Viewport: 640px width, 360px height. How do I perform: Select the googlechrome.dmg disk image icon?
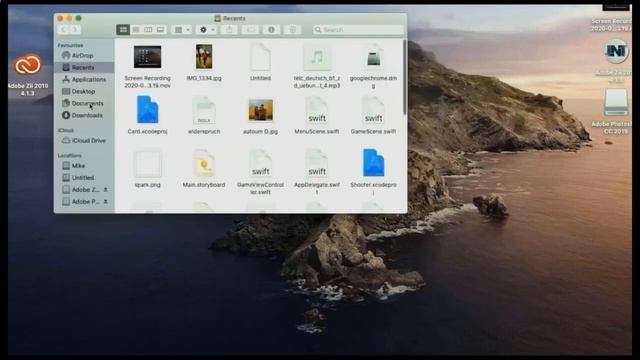pos(373,57)
